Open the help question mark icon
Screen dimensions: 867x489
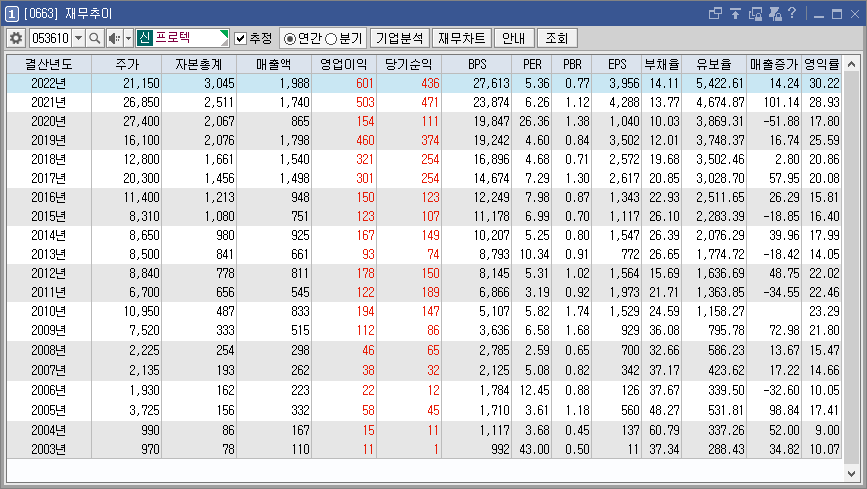[792, 13]
